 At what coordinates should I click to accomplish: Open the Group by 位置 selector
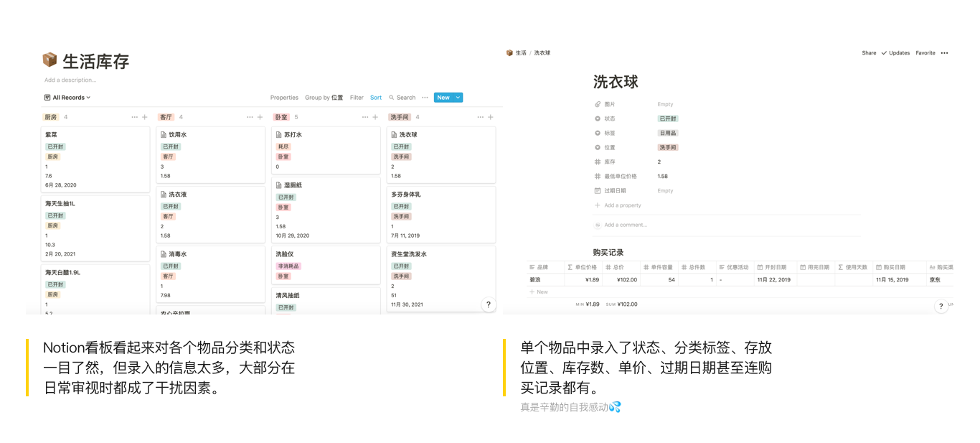pyautogui.click(x=324, y=98)
